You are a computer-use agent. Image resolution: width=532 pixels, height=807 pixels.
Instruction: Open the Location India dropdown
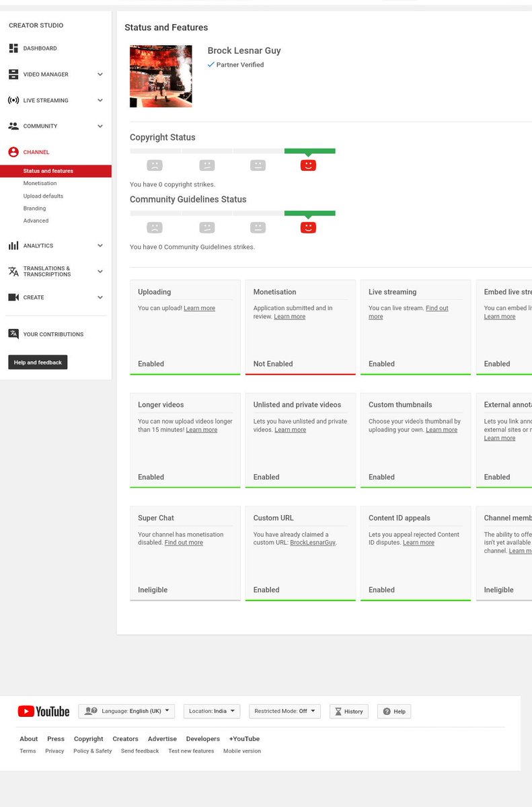pyautogui.click(x=212, y=712)
